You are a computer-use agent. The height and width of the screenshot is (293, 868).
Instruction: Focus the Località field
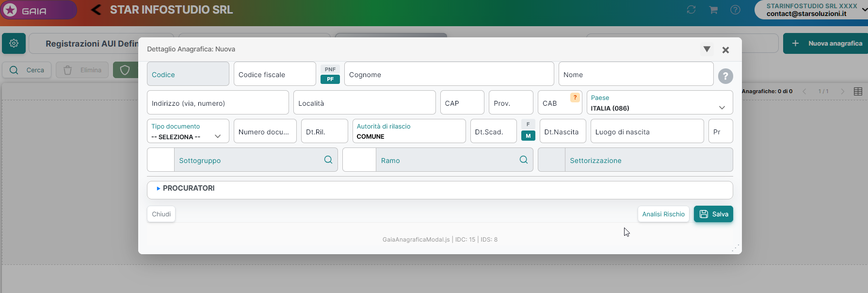tap(364, 102)
